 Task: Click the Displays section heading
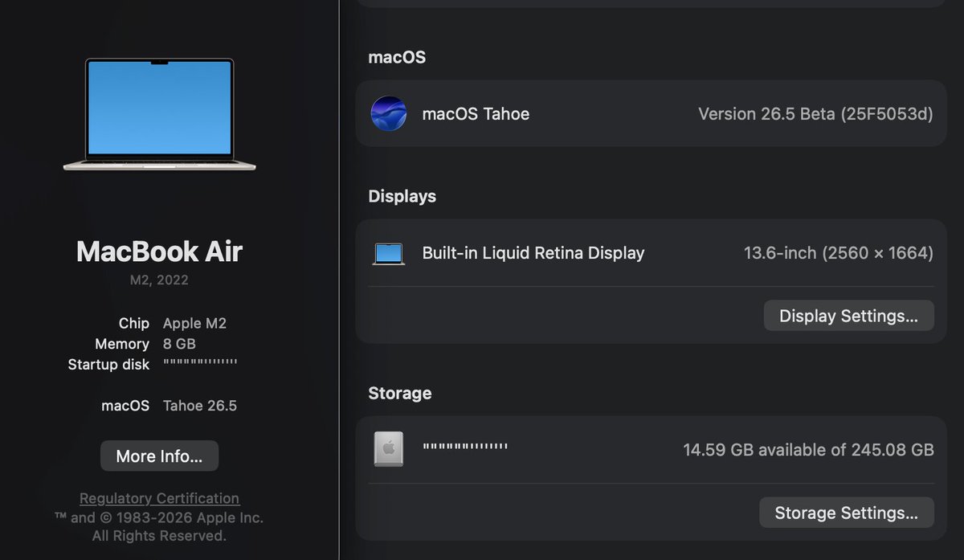point(402,196)
